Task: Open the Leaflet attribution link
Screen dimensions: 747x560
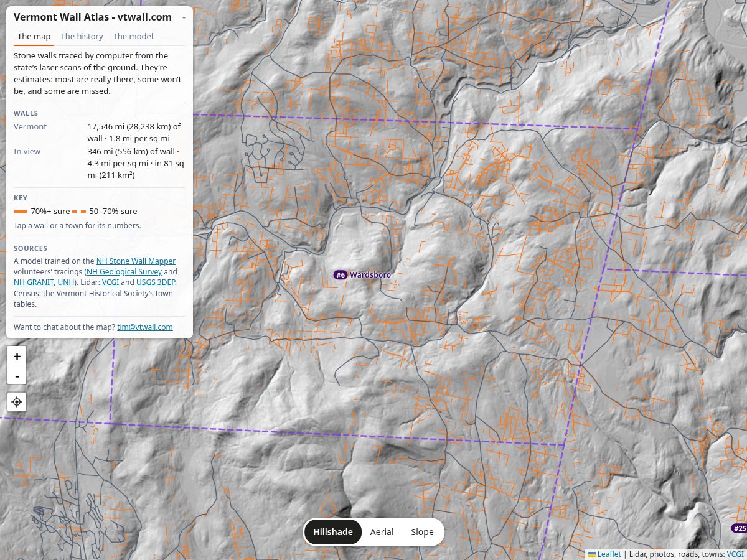Action: pos(604,554)
